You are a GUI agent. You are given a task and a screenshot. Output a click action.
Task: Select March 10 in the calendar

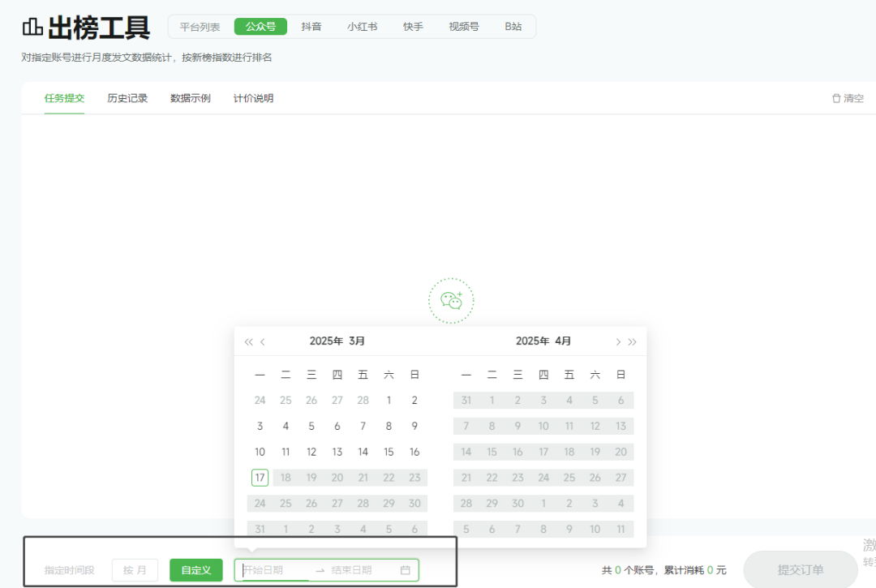[260, 452]
